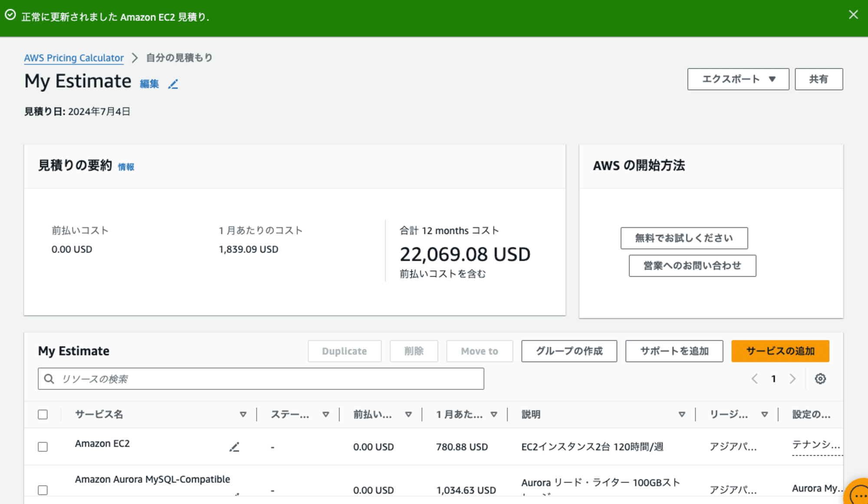
Task: Sort by ステー... column arrow
Action: pos(325,414)
